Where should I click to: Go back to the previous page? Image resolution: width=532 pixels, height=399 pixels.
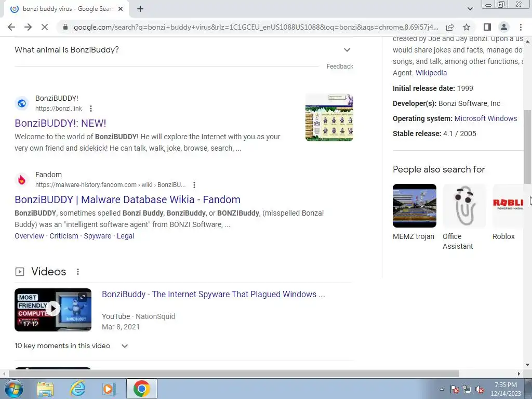pyautogui.click(x=11, y=27)
